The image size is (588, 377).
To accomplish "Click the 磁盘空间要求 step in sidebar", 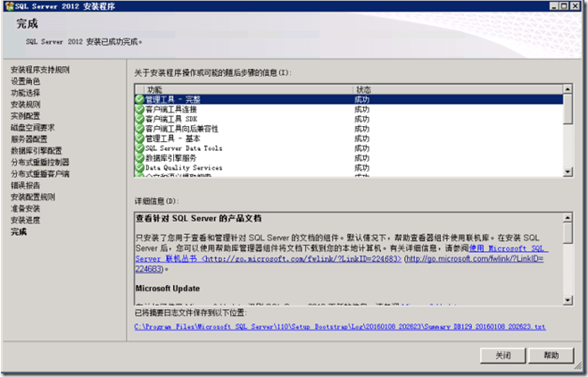I will click(33, 128).
